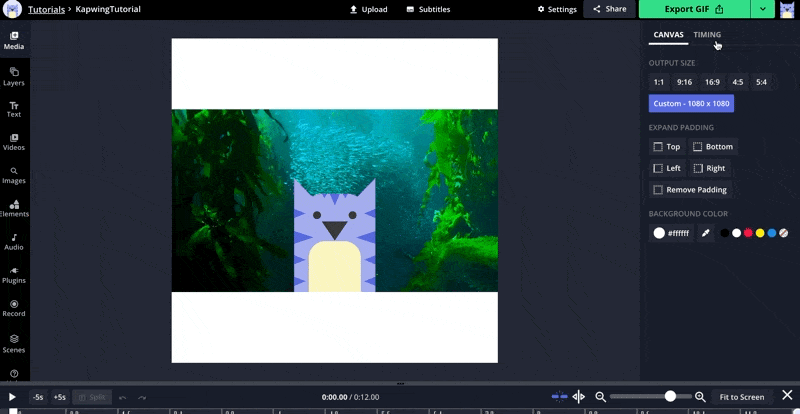Switch to the CANVAS tab
The image size is (800, 414).
coord(668,35)
